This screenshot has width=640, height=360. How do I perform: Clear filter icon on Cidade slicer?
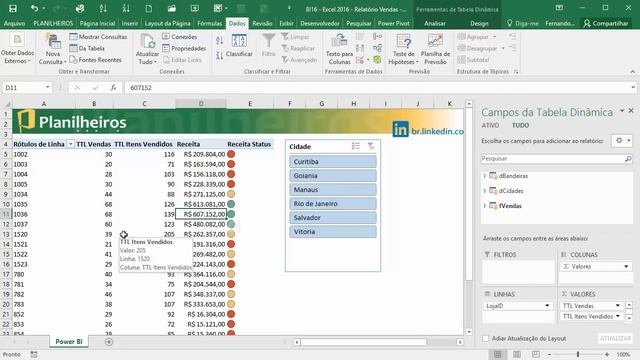pos(371,146)
